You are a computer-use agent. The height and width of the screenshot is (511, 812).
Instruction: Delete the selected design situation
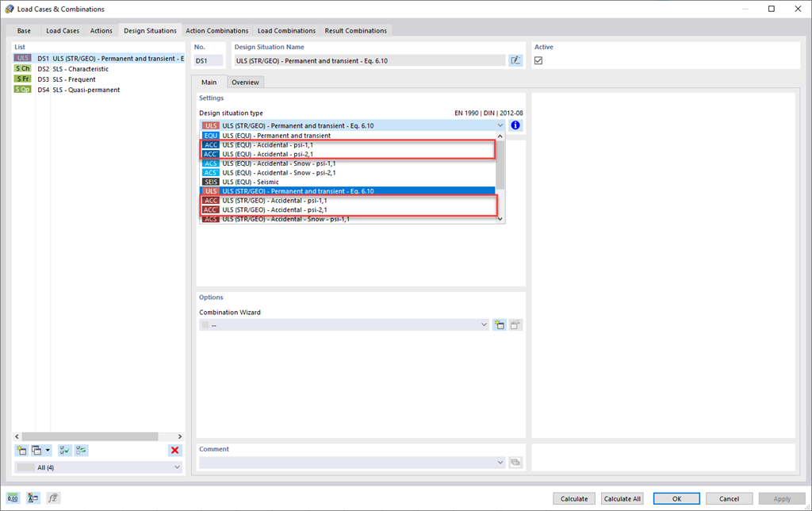pos(174,450)
